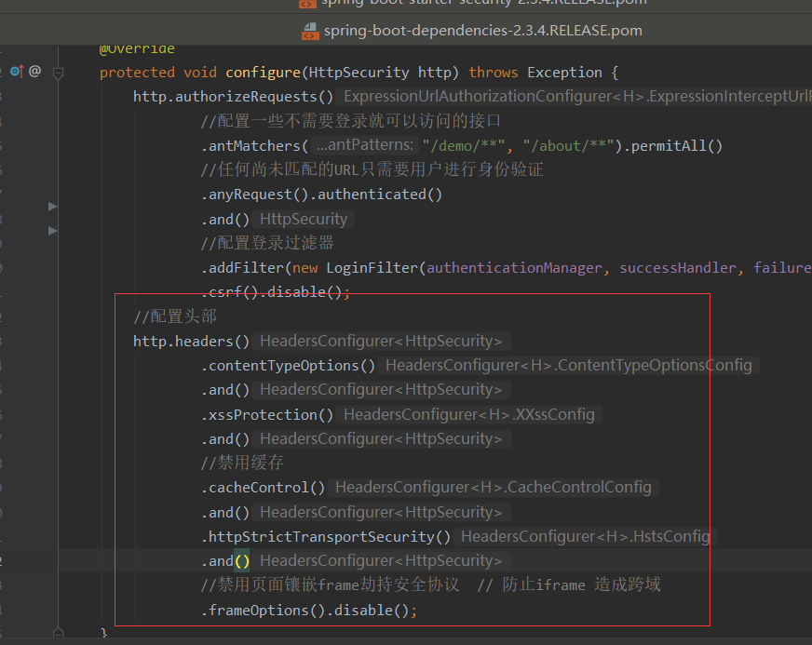Expand the upper collapsed code region arrow
The width and height of the screenshot is (812, 645).
click(x=53, y=206)
